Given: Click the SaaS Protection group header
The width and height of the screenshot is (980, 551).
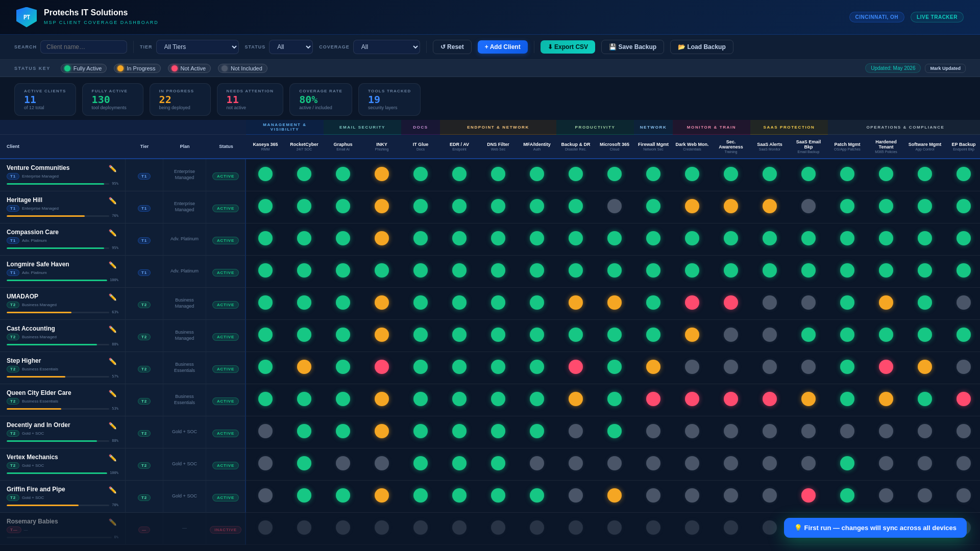Looking at the screenshot, I should click(x=789, y=127).
